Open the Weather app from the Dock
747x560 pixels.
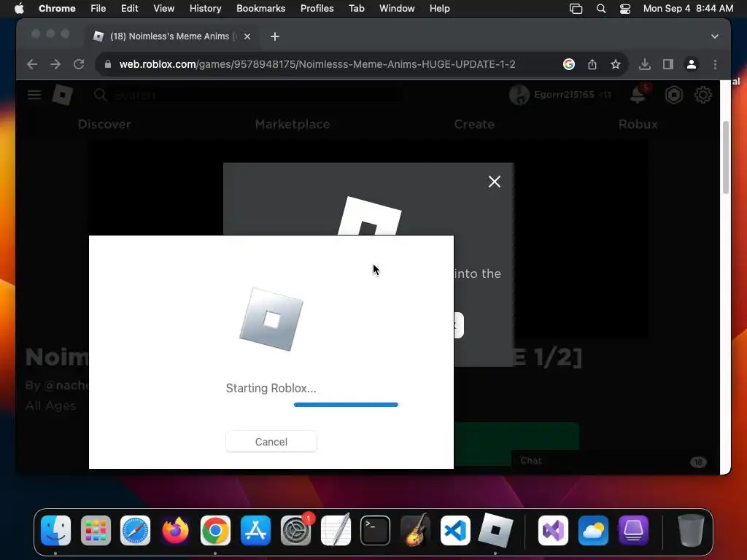[x=593, y=530]
